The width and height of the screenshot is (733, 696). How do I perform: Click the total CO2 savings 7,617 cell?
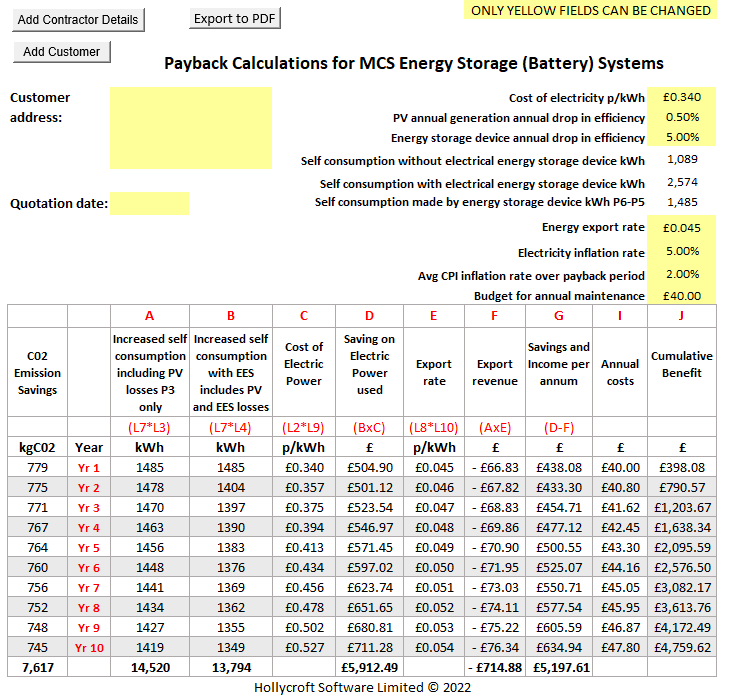pos(37,667)
